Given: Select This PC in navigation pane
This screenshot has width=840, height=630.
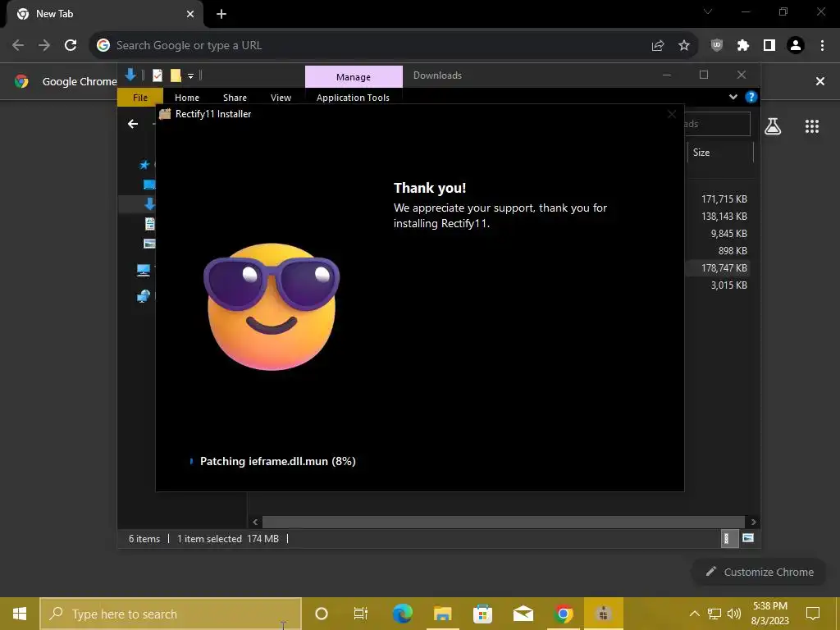Looking at the screenshot, I should tap(144, 270).
